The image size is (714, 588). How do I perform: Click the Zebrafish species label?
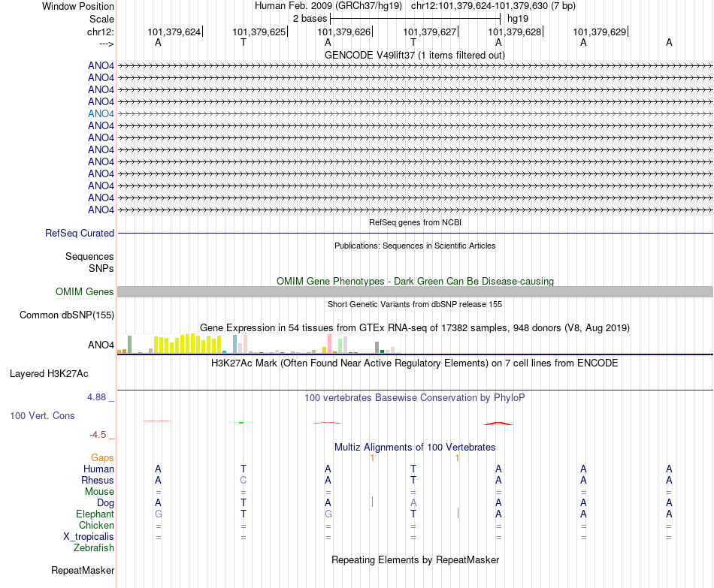94,548
